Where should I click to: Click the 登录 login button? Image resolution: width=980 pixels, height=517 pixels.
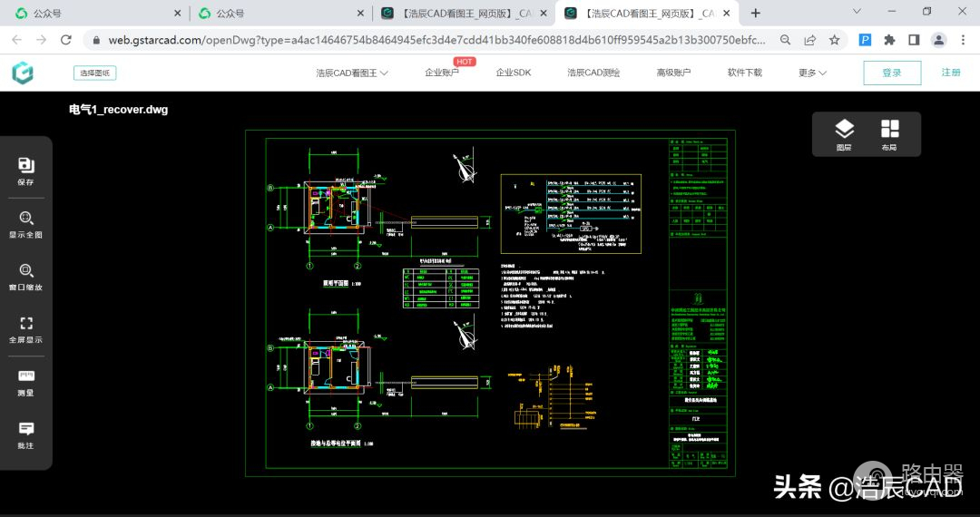pyautogui.click(x=891, y=73)
